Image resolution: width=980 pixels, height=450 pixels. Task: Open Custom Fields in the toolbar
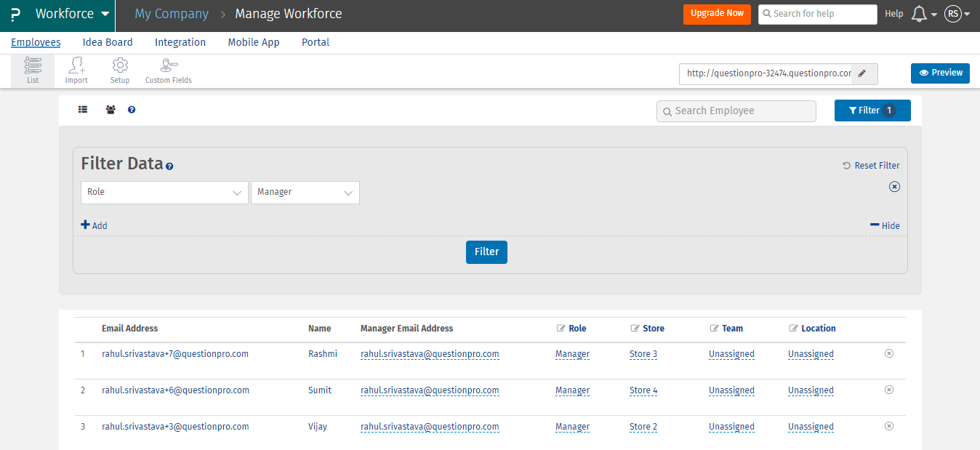pos(169,71)
